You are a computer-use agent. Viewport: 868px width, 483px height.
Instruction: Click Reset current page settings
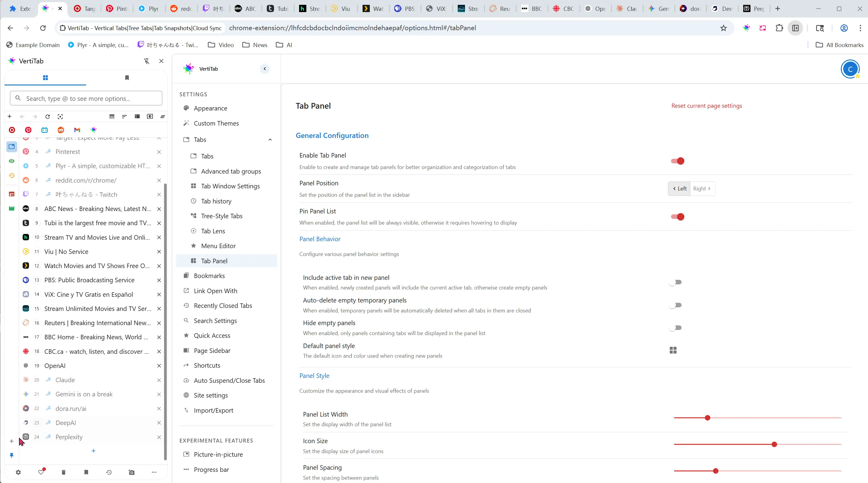707,106
